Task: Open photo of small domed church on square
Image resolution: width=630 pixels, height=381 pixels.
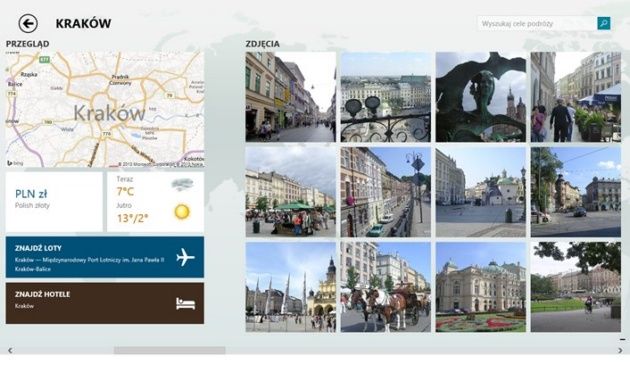Action: (x=481, y=192)
